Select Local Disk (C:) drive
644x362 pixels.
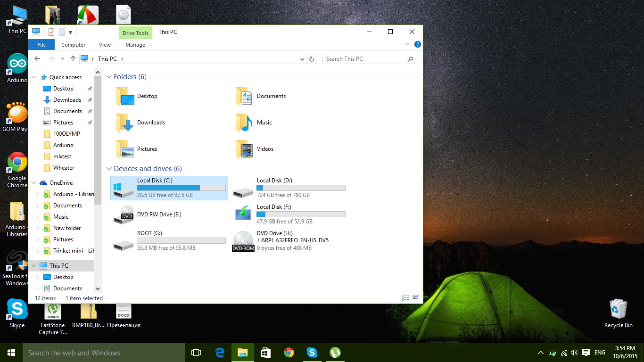click(x=169, y=188)
